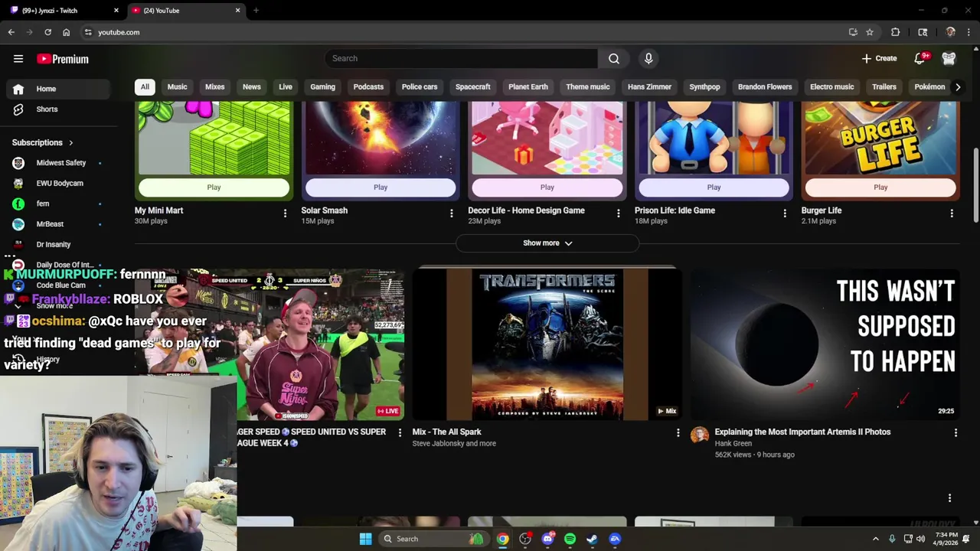Click the YouTube Premium logo
Viewport: 980px width, 551px height.
point(63,59)
